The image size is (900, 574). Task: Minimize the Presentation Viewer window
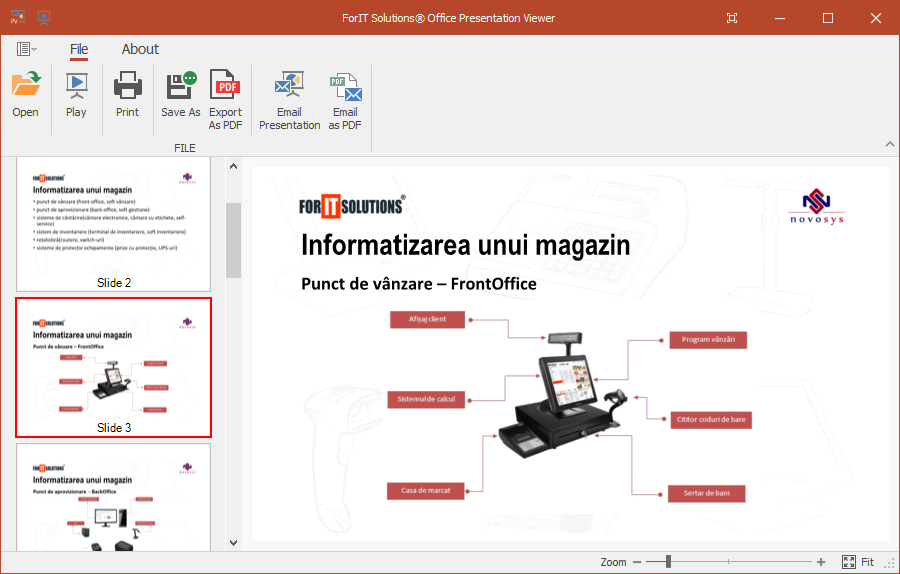[779, 18]
